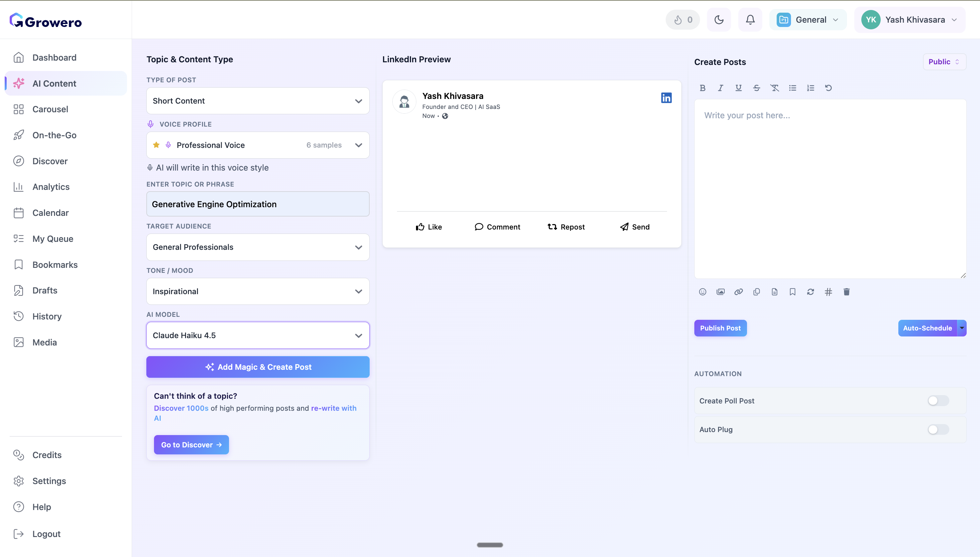Add hashtags using the hashtag icon
980x557 pixels.
[828, 291]
